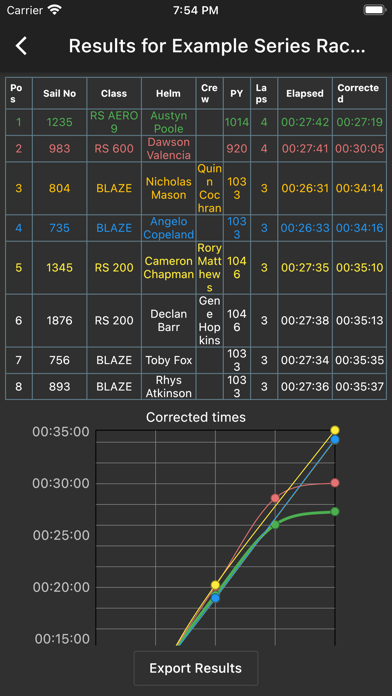Tap PY value 1014
Image resolution: width=392 pixels, height=696 pixels.
237,122
